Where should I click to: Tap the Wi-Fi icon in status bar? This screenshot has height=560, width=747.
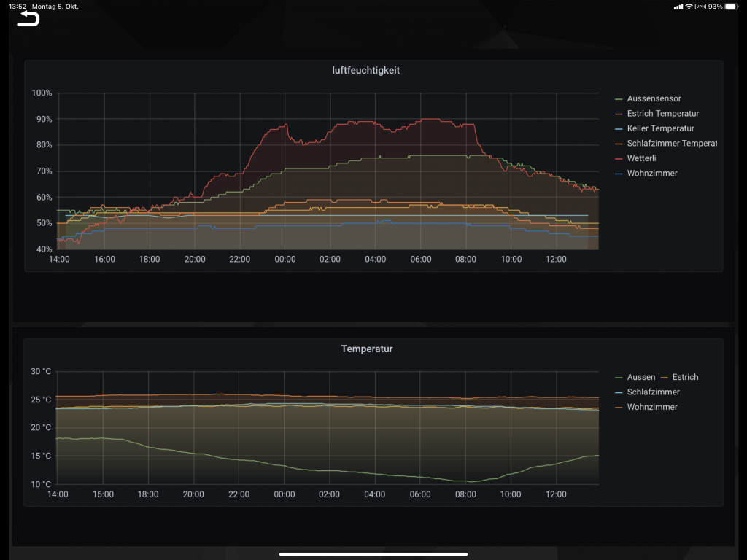point(689,7)
